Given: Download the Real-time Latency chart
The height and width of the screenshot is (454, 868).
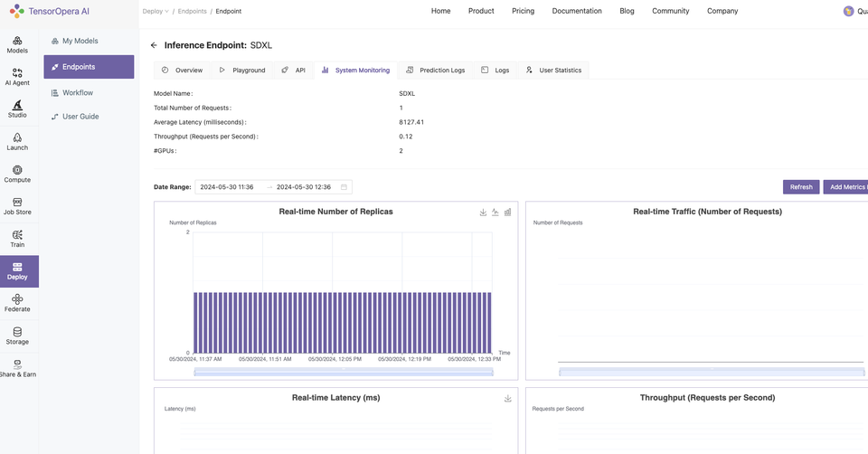Looking at the screenshot, I should [x=507, y=399].
